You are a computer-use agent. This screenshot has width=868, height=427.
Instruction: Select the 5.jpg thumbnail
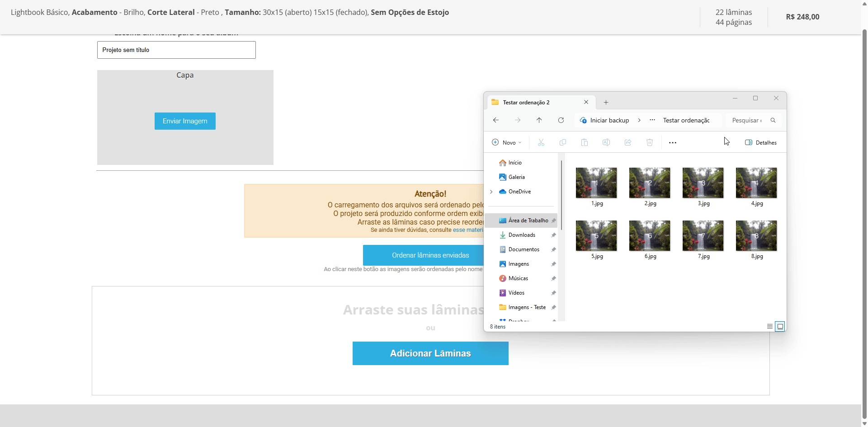[x=596, y=236]
